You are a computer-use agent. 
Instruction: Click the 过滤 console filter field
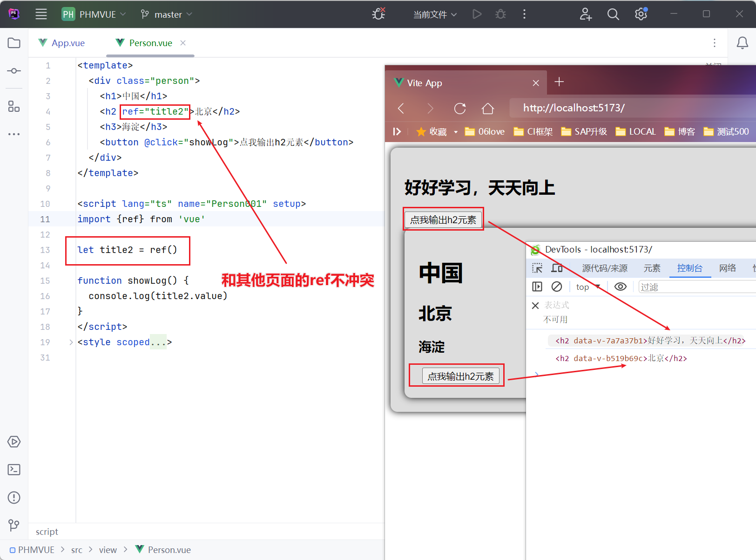697,287
